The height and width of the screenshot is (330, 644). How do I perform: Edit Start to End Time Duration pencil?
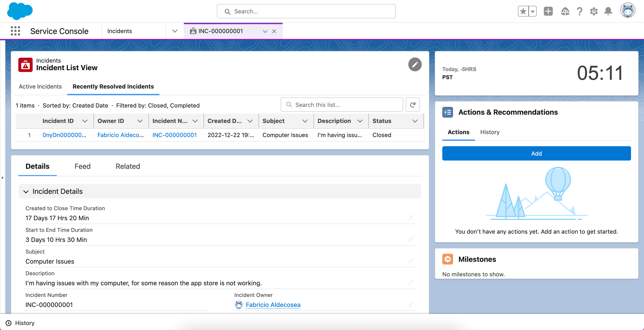[411, 239]
